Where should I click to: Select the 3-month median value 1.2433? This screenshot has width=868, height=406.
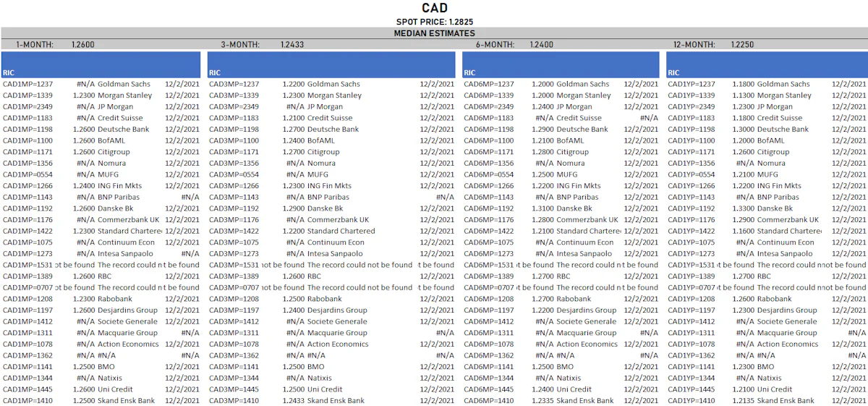[x=292, y=45]
